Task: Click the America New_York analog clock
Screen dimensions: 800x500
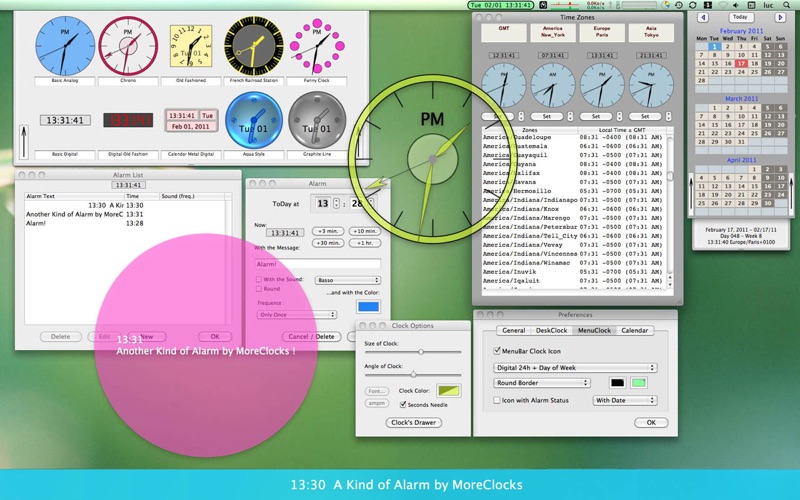Action: 553,85
